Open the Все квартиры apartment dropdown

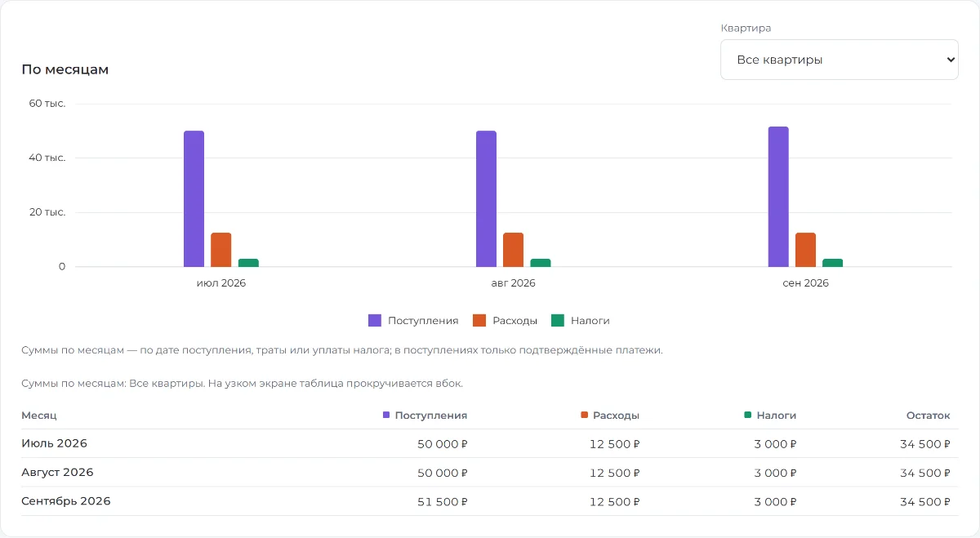click(x=839, y=60)
